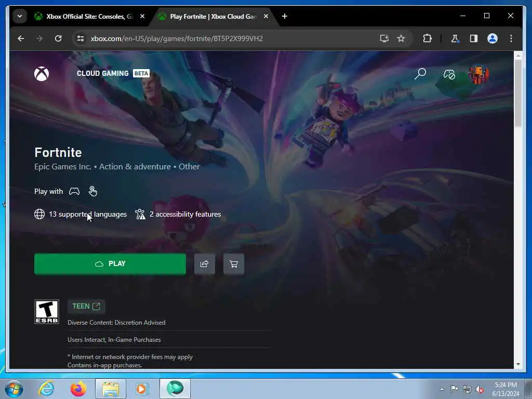Launch Firefox from taskbar

click(x=78, y=389)
